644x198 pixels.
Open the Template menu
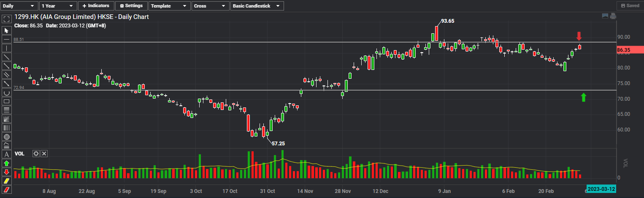pyautogui.click(x=169, y=6)
